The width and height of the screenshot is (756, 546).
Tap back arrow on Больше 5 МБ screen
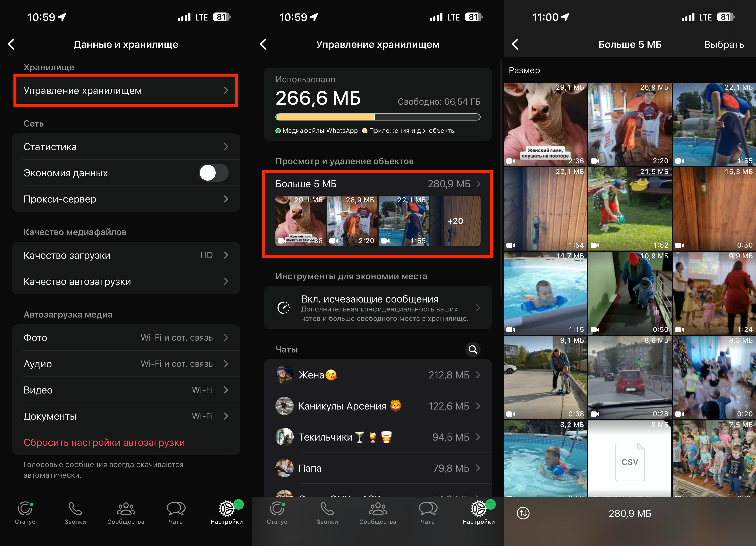(515, 44)
